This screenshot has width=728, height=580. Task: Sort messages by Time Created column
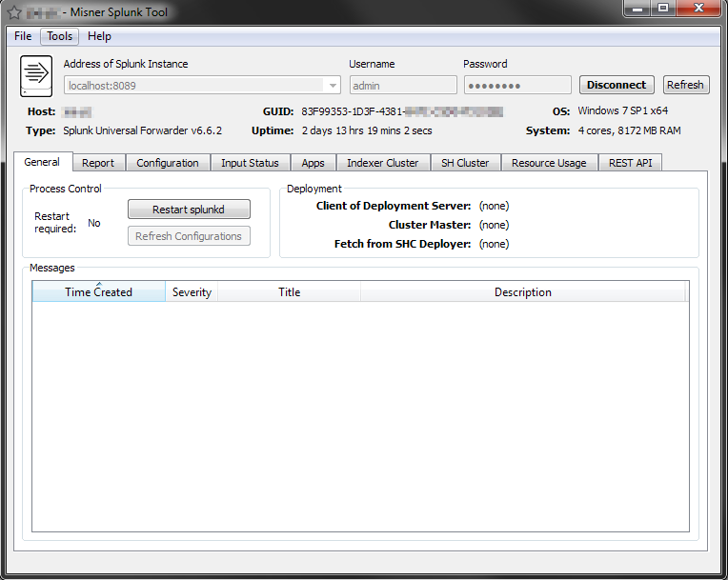(x=98, y=291)
